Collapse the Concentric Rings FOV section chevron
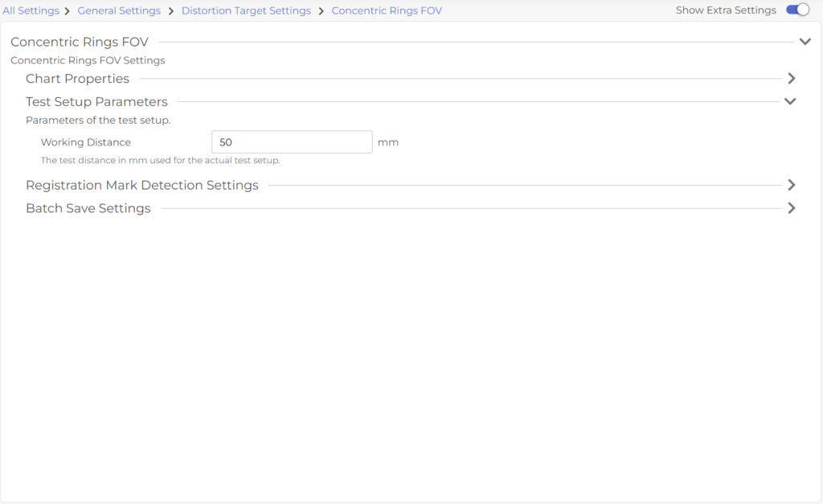This screenshot has height=504, width=823. tap(805, 42)
